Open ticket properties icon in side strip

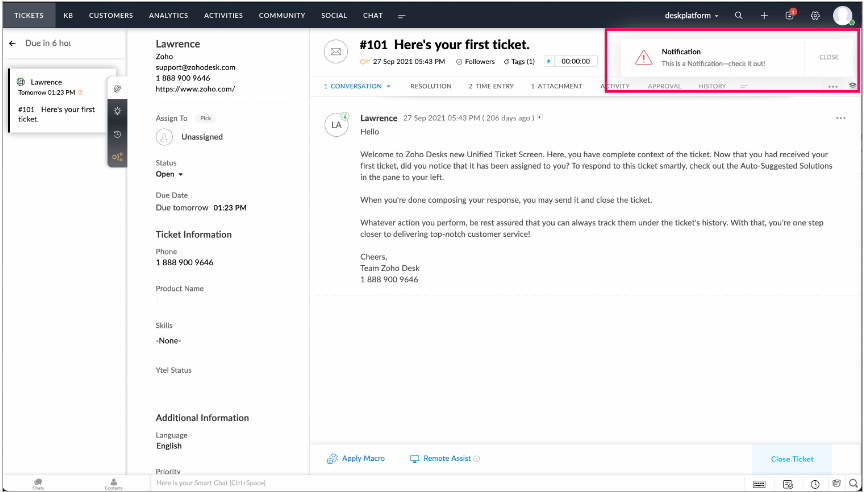coord(117,88)
